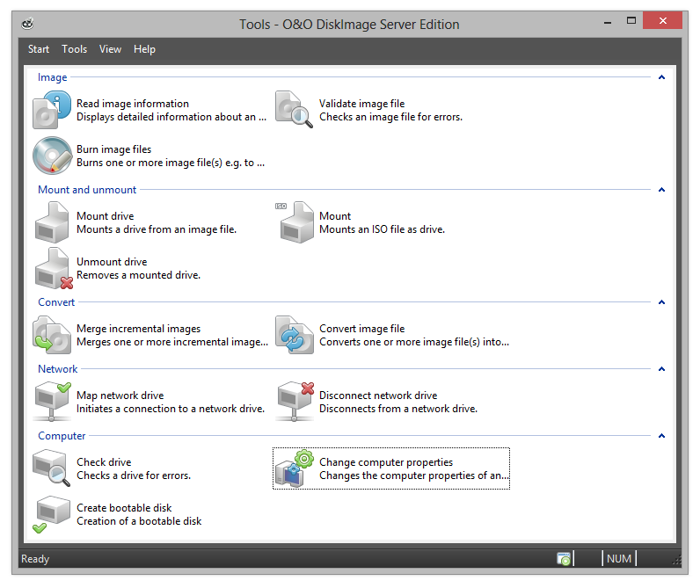Click the window resize grip corner

677,561
